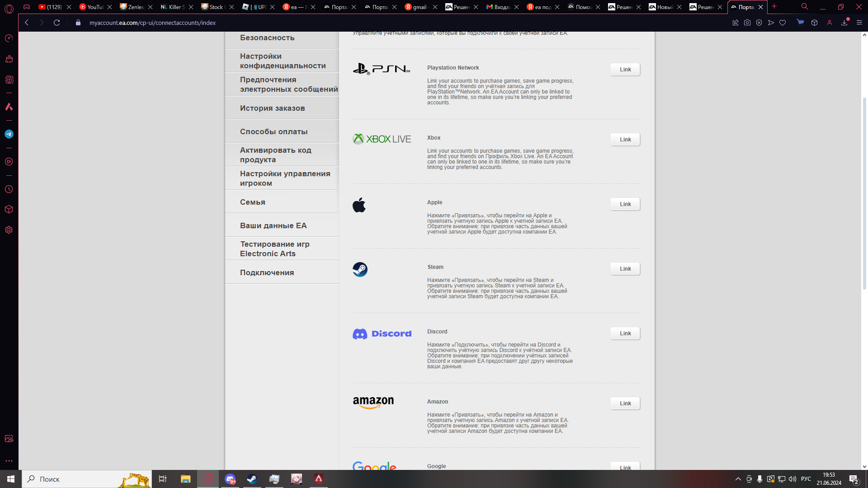
Task: Open the notification center in system tray
Action: (854, 479)
